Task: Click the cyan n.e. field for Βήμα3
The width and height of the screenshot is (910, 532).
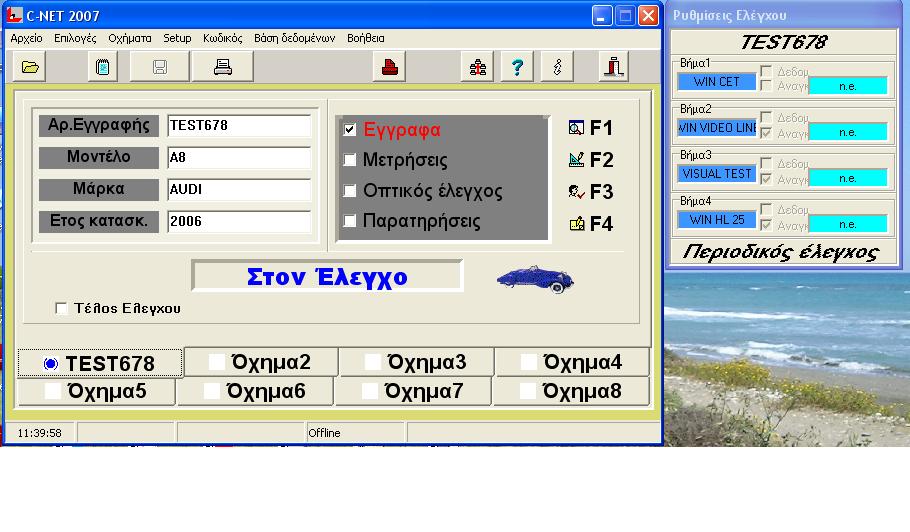Action: click(x=847, y=178)
